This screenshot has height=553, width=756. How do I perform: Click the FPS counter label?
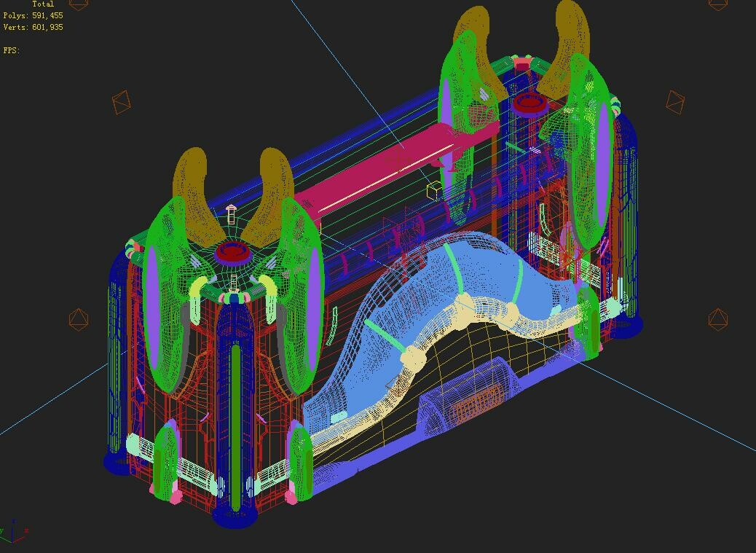11,50
